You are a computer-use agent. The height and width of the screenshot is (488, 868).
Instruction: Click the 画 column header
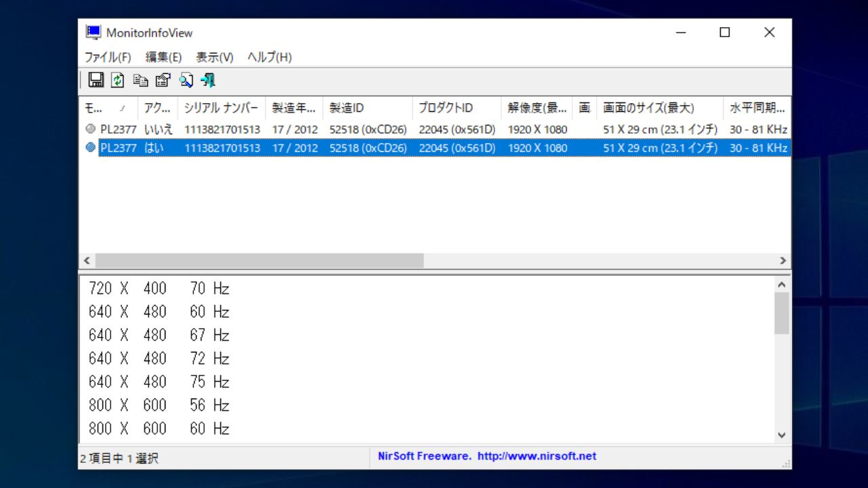click(x=585, y=108)
